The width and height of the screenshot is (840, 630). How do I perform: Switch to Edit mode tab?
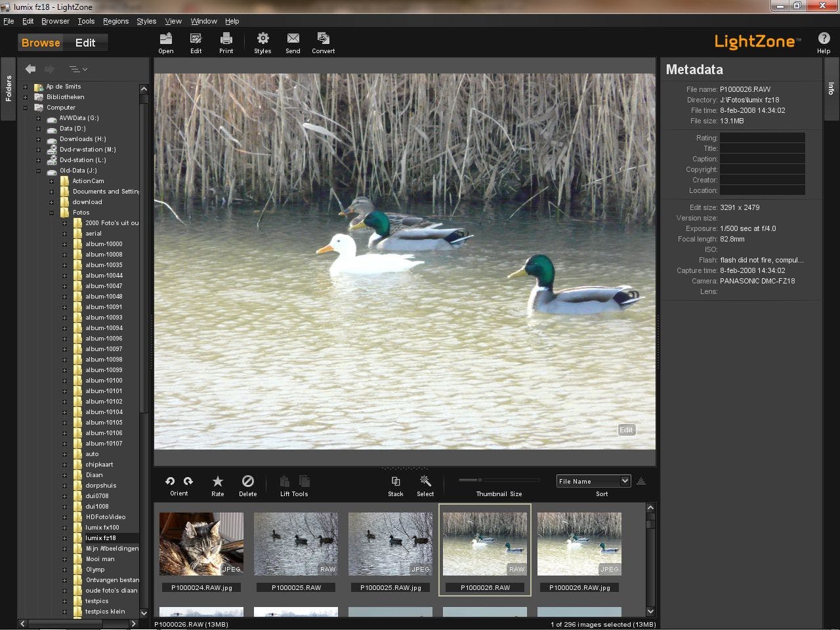[x=85, y=43]
